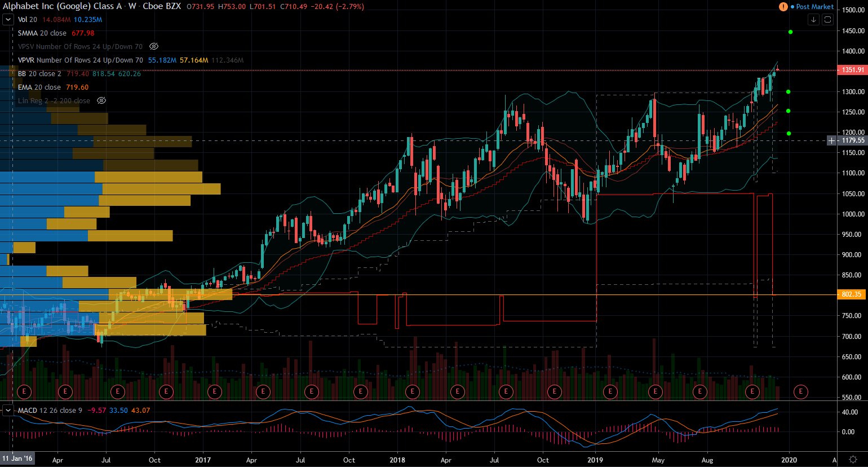Collapse the indicator legend next to Vol
This screenshot has height=467, width=868.
[8, 20]
